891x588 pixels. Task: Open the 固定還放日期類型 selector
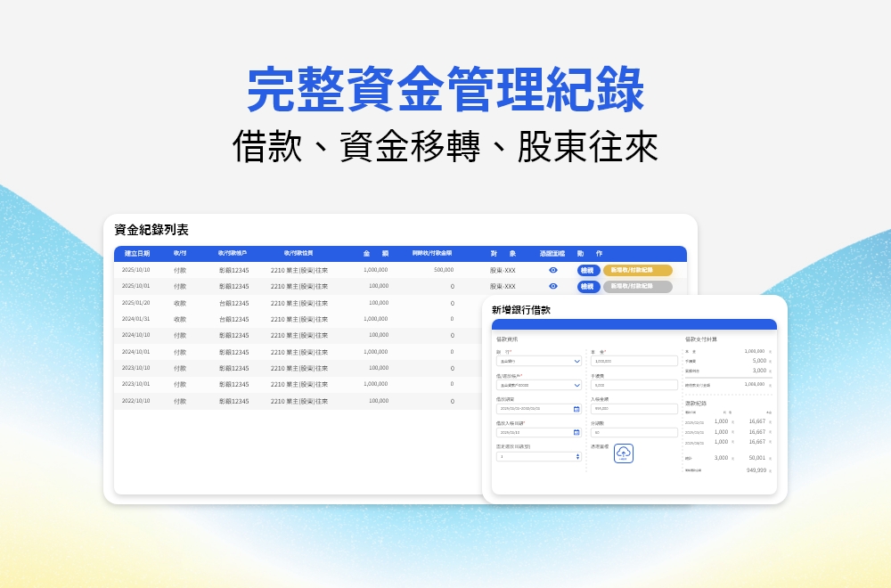tap(539, 456)
